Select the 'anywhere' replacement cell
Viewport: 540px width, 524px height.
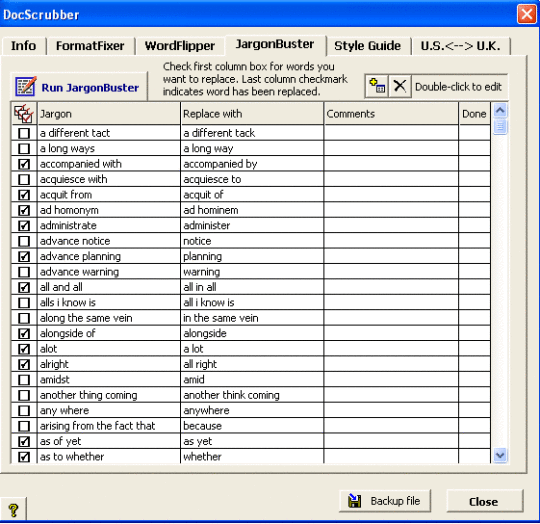[x=252, y=410]
